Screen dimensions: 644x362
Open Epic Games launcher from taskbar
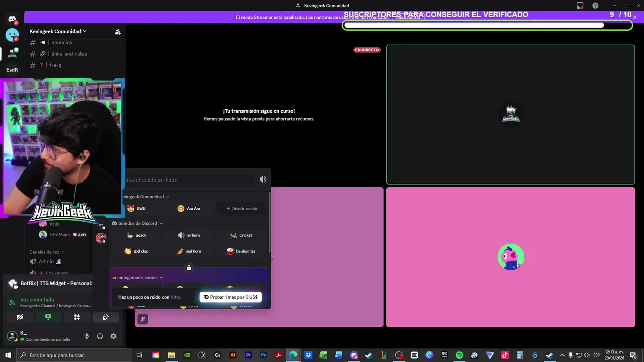click(x=444, y=355)
